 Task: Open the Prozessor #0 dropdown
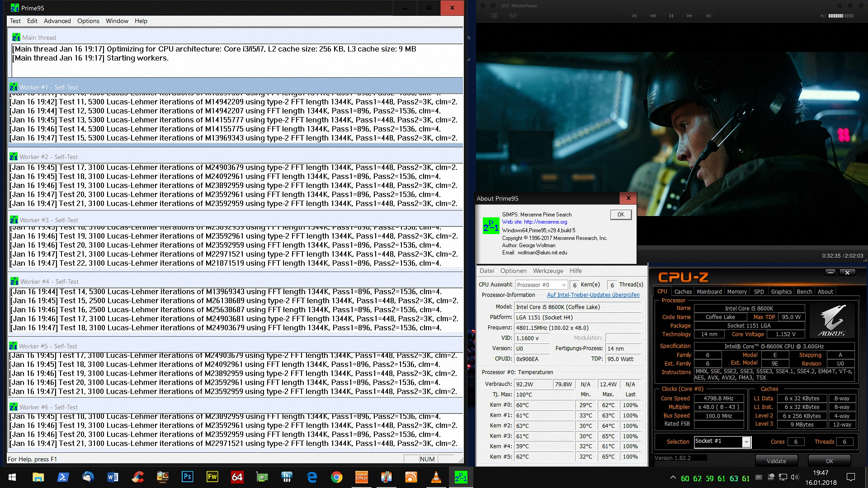pyautogui.click(x=541, y=285)
